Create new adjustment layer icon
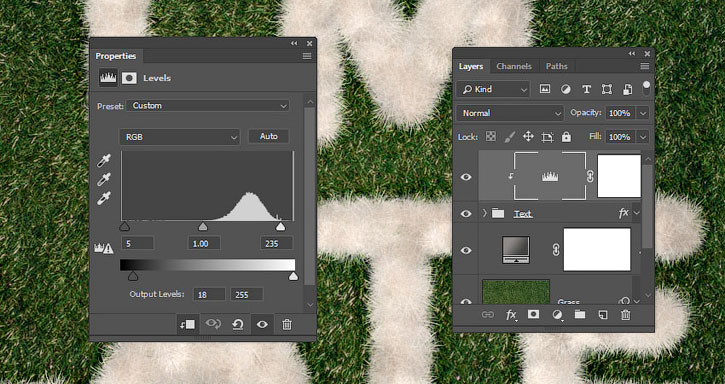 pyautogui.click(x=558, y=315)
